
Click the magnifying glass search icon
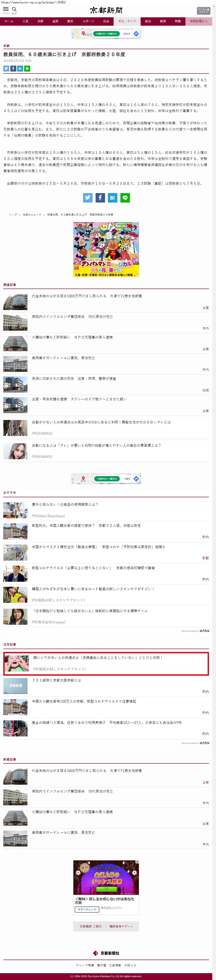pyautogui.click(x=14, y=9)
